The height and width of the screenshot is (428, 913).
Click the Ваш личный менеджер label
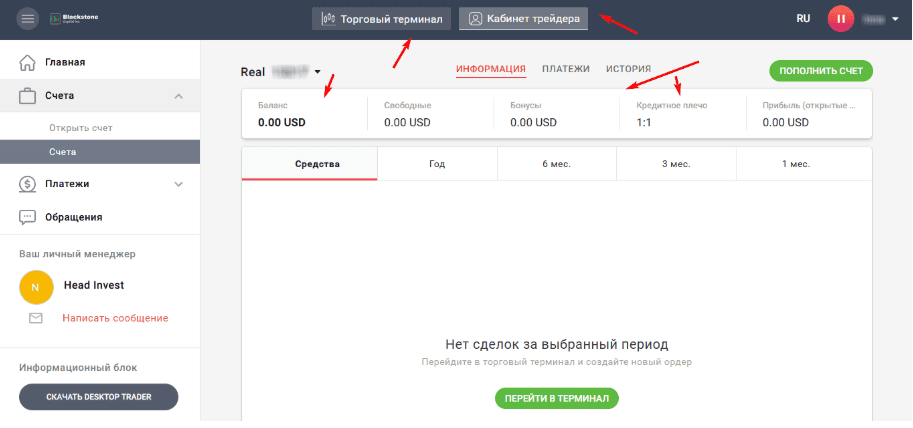(77, 254)
